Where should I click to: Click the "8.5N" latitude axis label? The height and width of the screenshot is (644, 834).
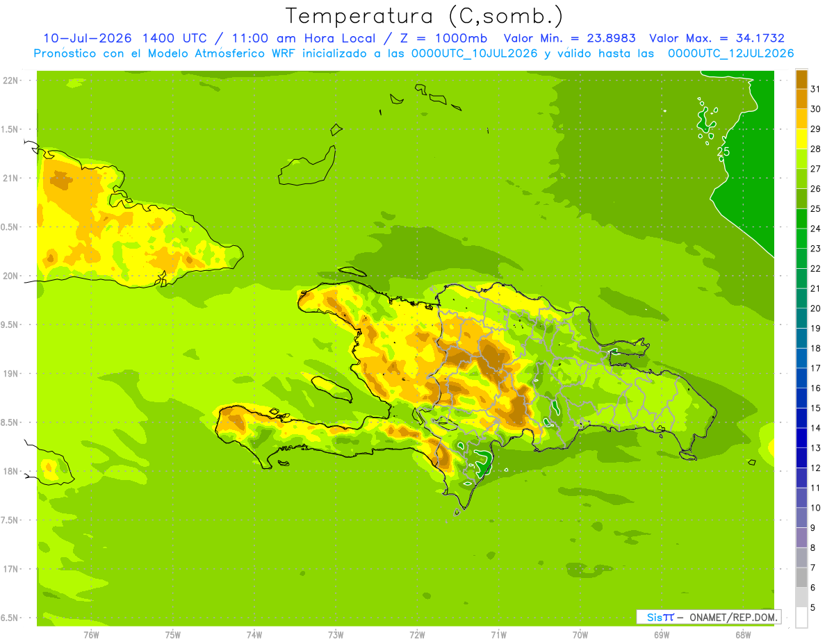[x=10, y=422]
